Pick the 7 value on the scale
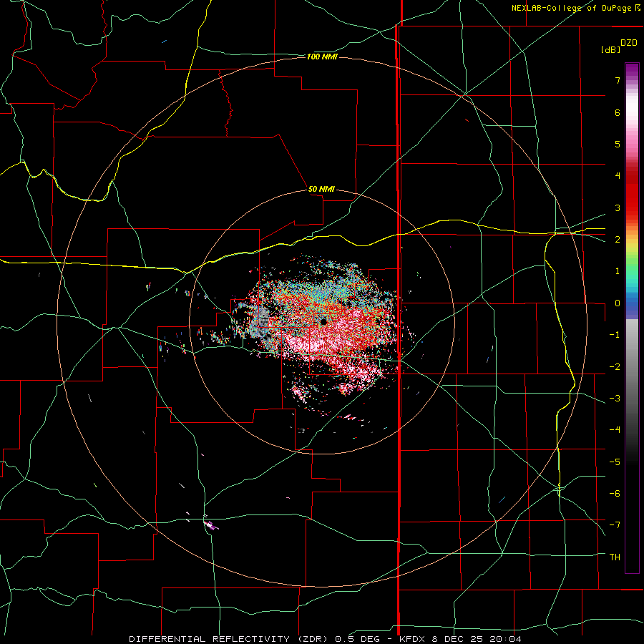The image size is (644, 644). [618, 80]
